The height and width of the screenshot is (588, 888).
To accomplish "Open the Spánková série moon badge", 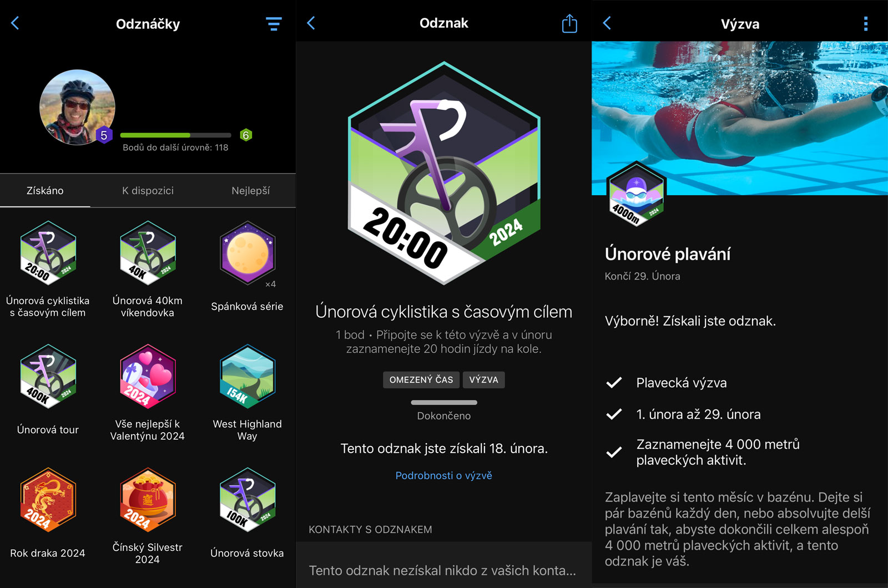I will coord(248,253).
